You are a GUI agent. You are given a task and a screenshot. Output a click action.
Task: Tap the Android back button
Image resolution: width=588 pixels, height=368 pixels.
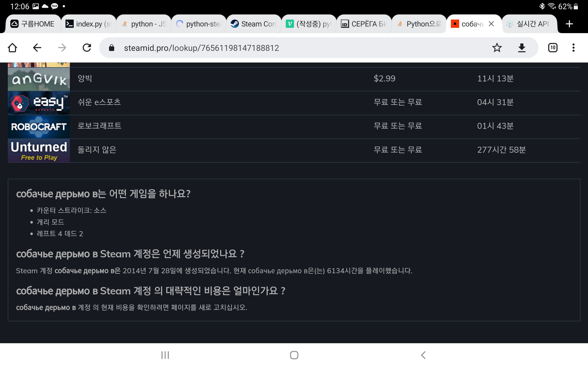[423, 355]
